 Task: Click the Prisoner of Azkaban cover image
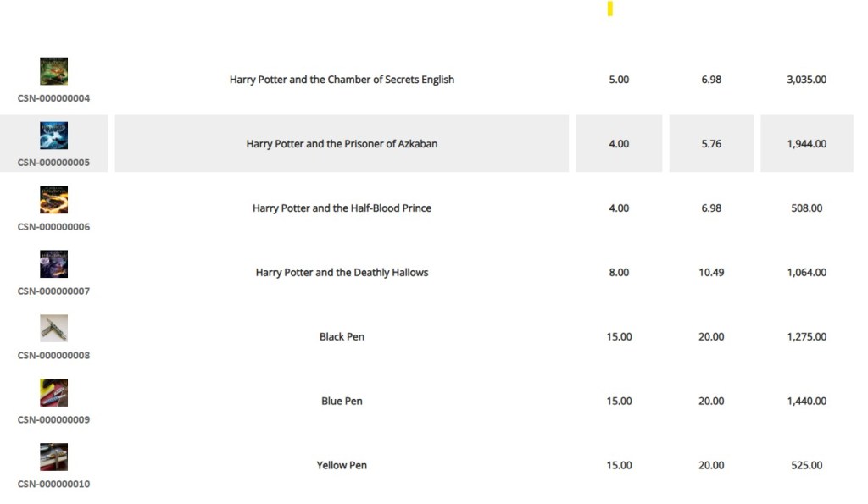(53, 135)
